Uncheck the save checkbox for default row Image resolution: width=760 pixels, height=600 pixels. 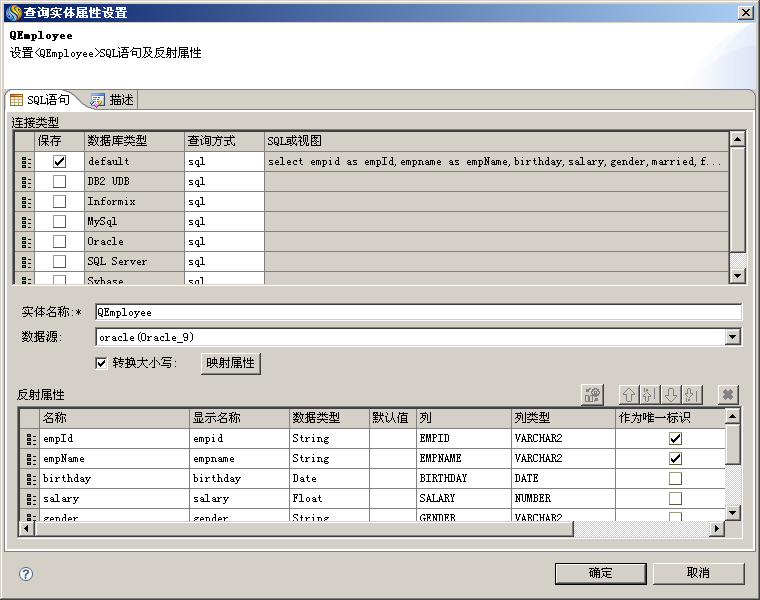[60, 161]
